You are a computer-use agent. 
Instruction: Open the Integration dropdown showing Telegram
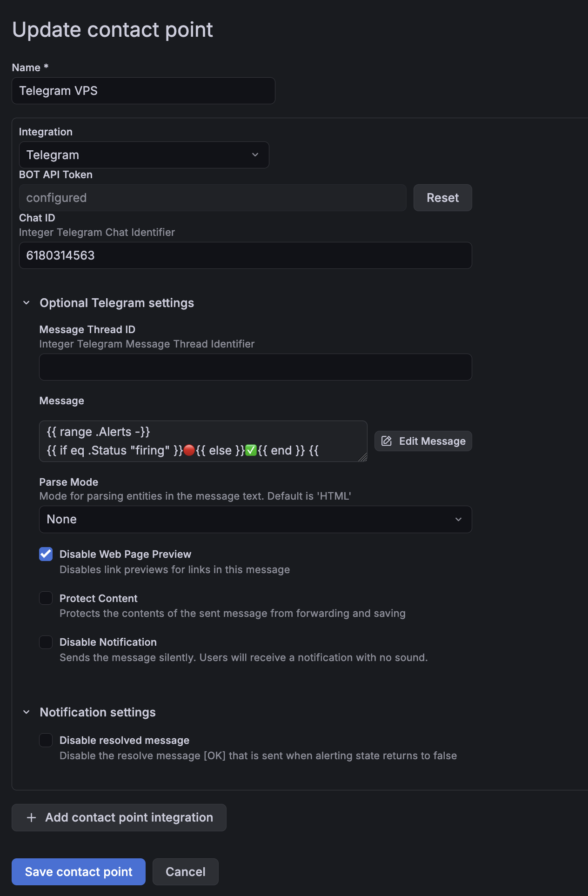click(x=144, y=155)
